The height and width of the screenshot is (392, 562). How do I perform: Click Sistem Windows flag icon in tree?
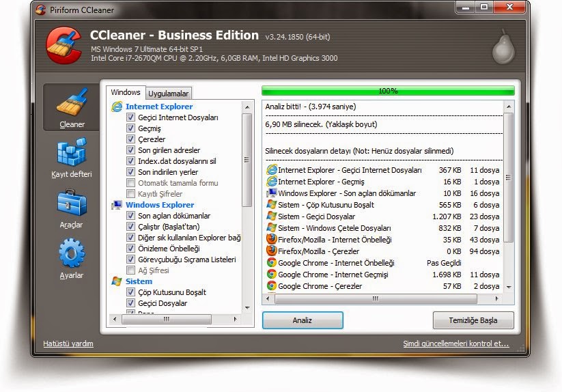pyautogui.click(x=117, y=281)
